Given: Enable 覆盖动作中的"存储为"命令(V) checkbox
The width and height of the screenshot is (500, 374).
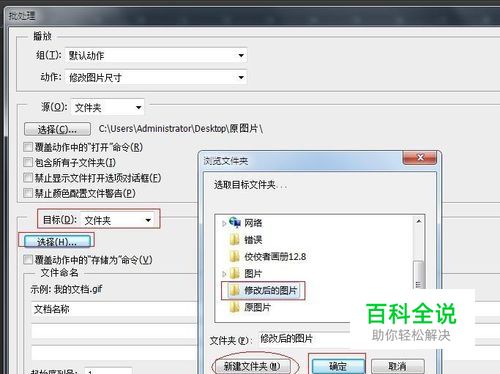Looking at the screenshot, I should pyautogui.click(x=28, y=260).
